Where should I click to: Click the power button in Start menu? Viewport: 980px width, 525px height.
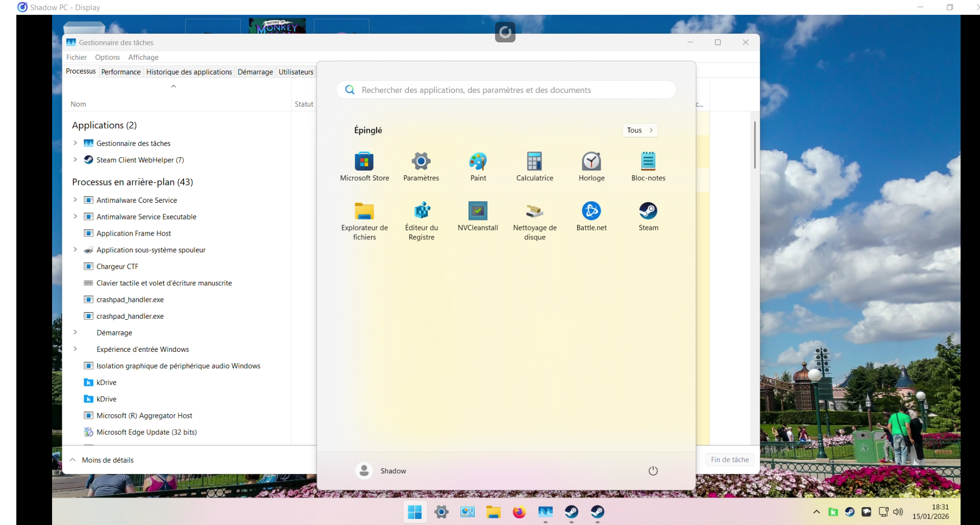pyautogui.click(x=653, y=471)
